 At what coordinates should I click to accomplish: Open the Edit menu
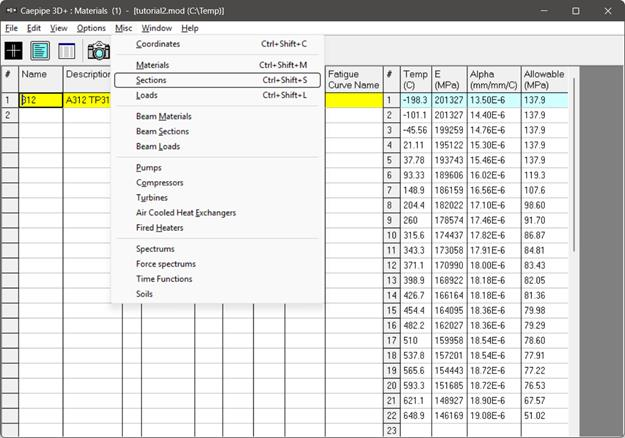[34, 28]
